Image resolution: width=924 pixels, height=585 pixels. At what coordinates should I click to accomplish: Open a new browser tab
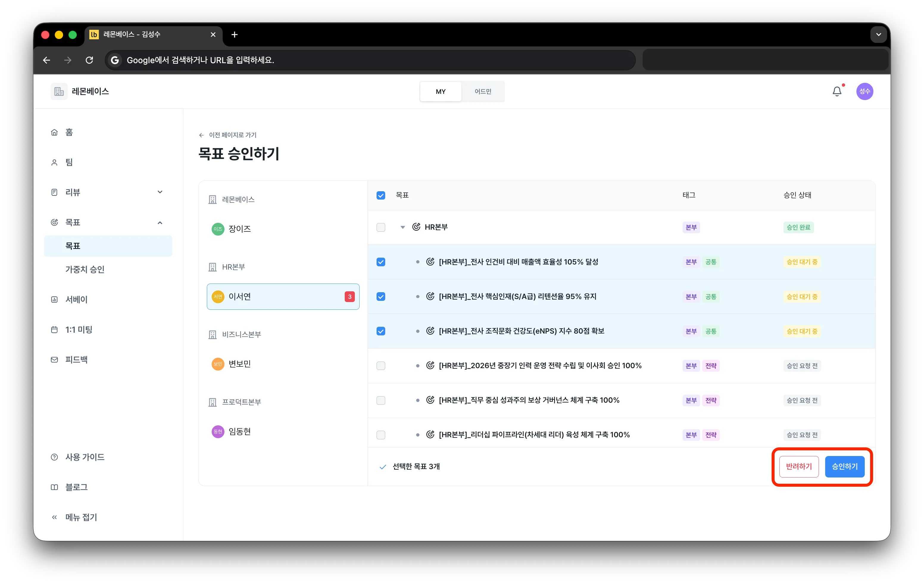(x=235, y=35)
